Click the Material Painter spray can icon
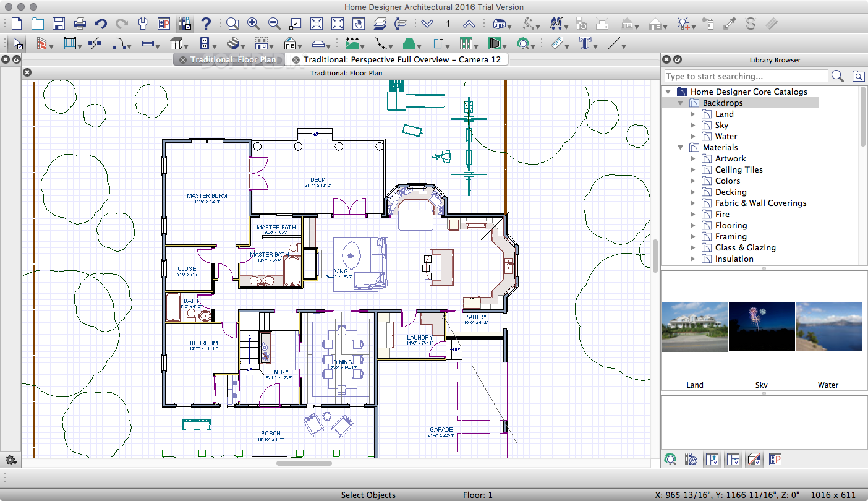This screenshot has width=868, height=501. (708, 24)
